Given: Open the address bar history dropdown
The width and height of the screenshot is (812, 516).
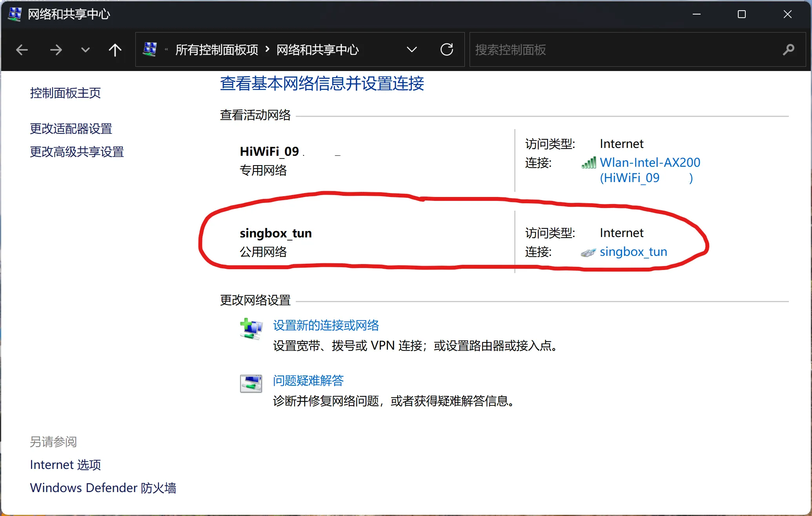Looking at the screenshot, I should 411,50.
